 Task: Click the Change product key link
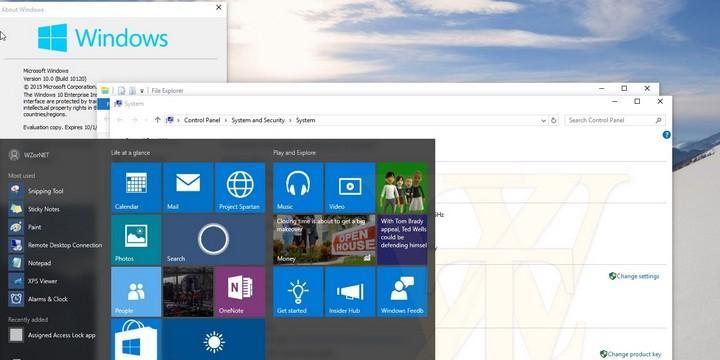pos(630,354)
